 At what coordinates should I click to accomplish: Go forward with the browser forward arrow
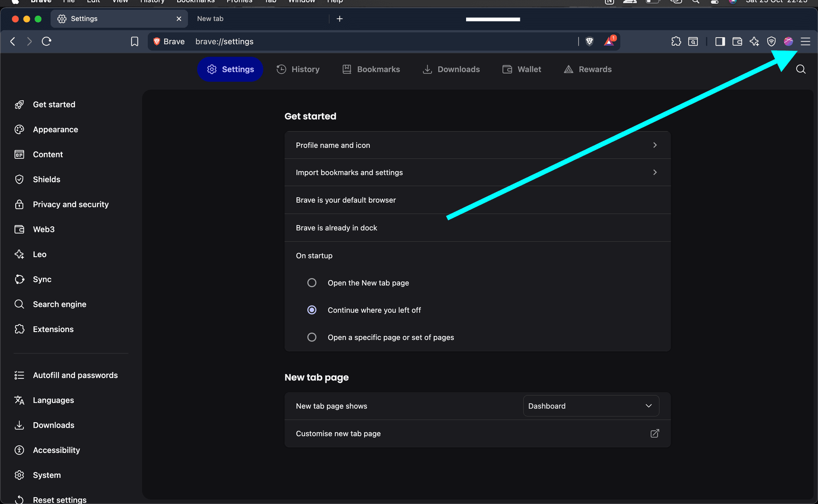pyautogui.click(x=29, y=41)
